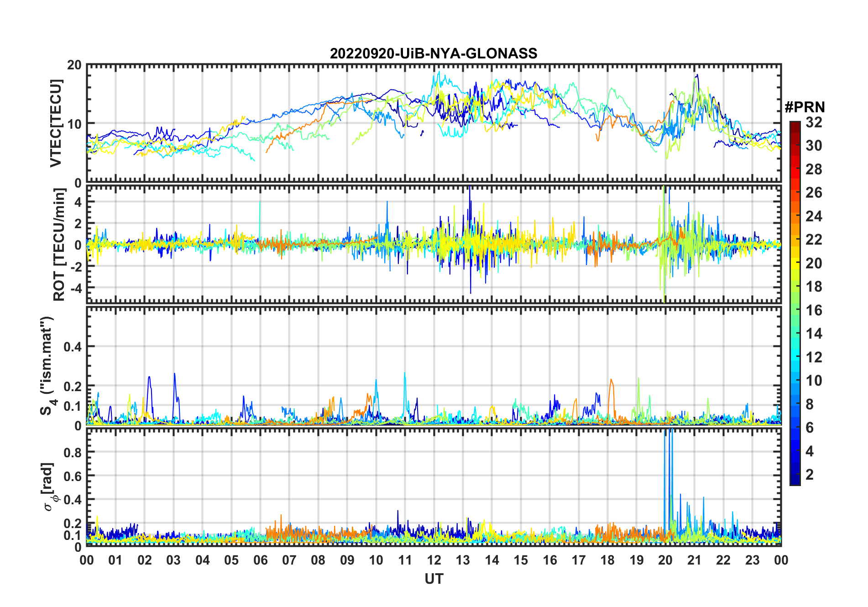Screen dimensions: 868x607
Task: Click the UT axis tick label 01
Action: (115, 560)
